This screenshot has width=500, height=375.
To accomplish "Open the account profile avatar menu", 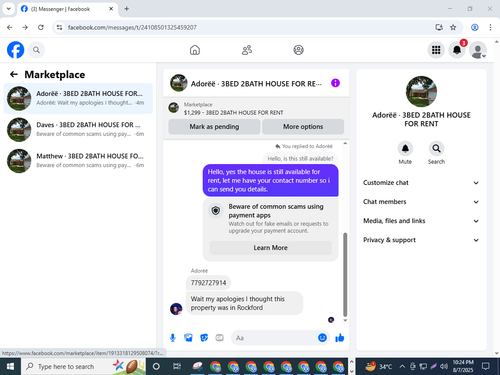I will point(478,50).
